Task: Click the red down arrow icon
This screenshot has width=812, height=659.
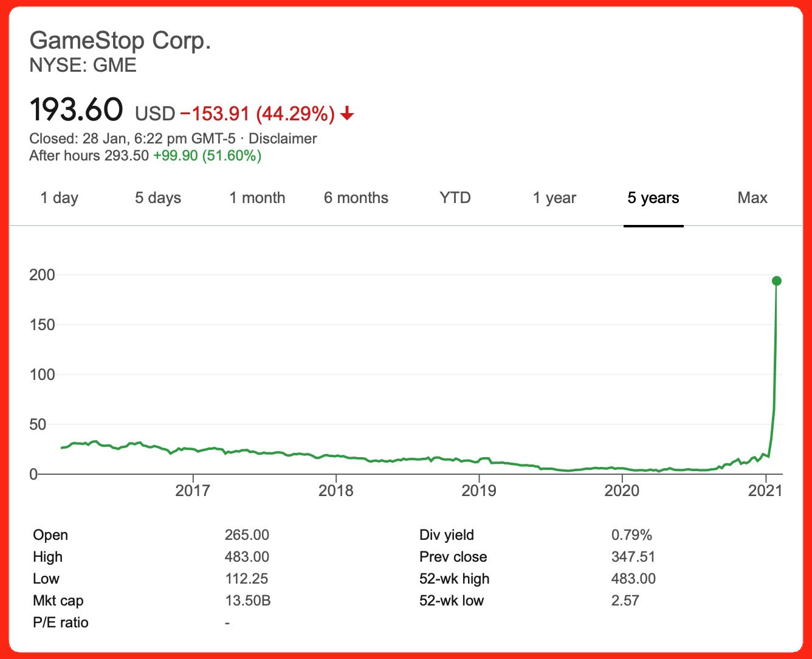Action: pos(347,114)
